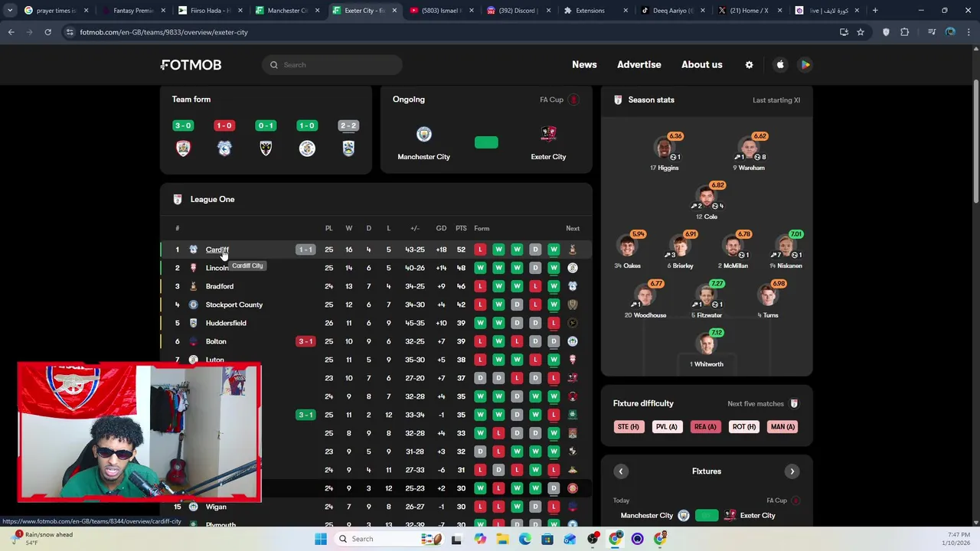Open the FotMob home logo

pyautogui.click(x=191, y=65)
